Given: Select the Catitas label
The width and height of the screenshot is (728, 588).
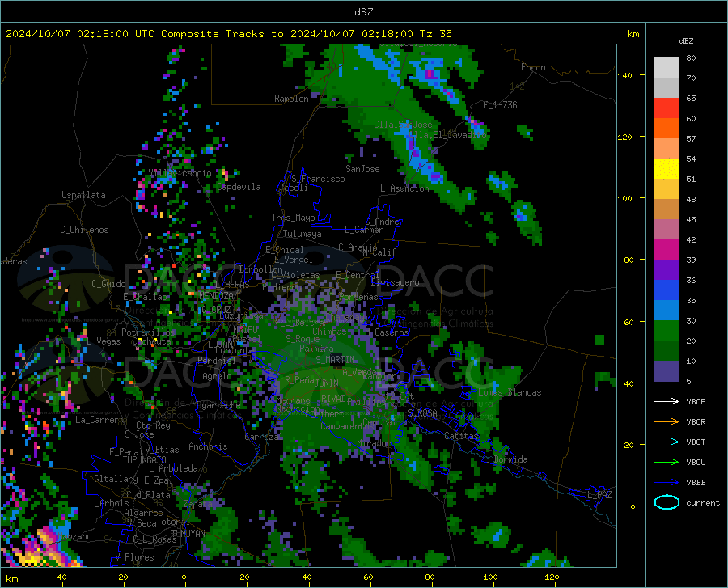Looking at the screenshot, I should coord(461,436).
